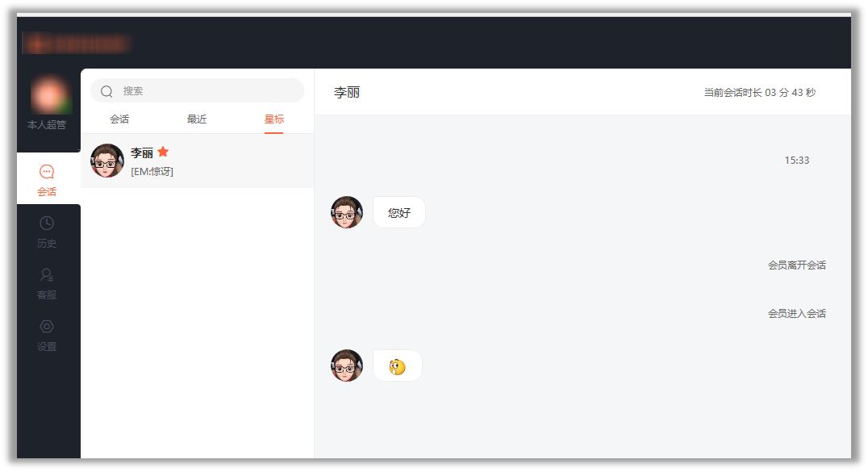This screenshot has width=868, height=472.
Task: Select the 李丽 conversation in the list
Action: click(x=197, y=161)
